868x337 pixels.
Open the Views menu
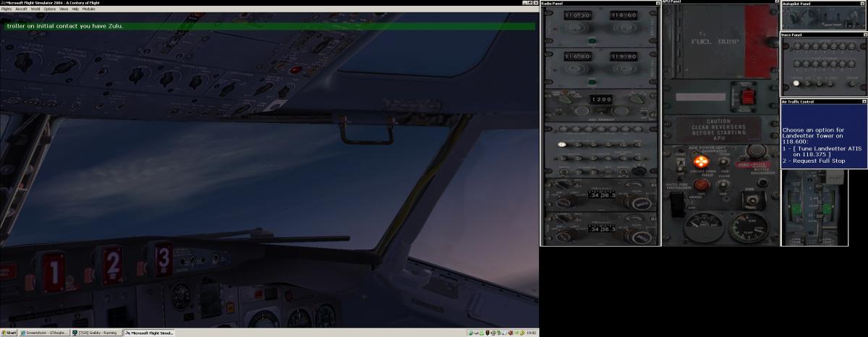(64, 9)
